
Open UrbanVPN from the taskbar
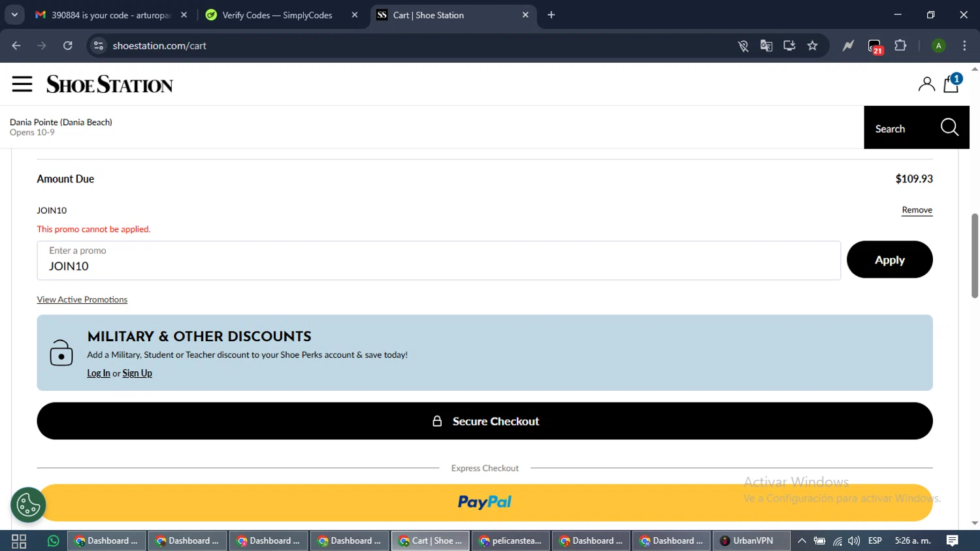[x=751, y=541]
